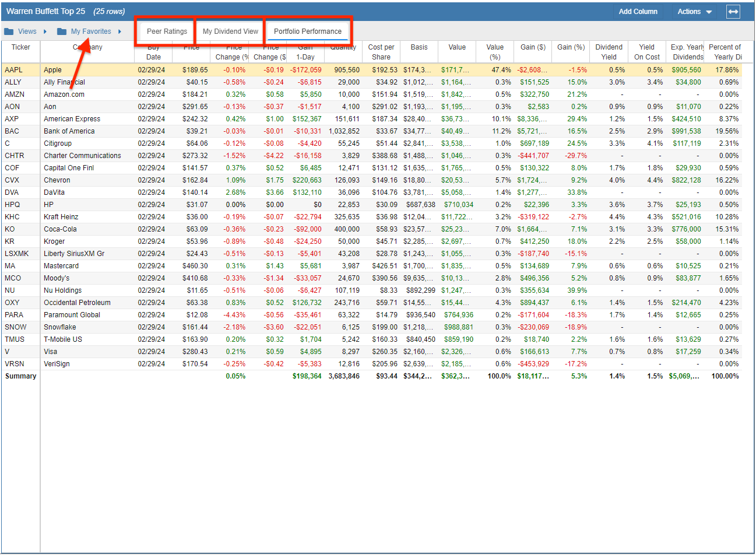Sort by the Basis column header
This screenshot has width=756, height=557.
[419, 47]
